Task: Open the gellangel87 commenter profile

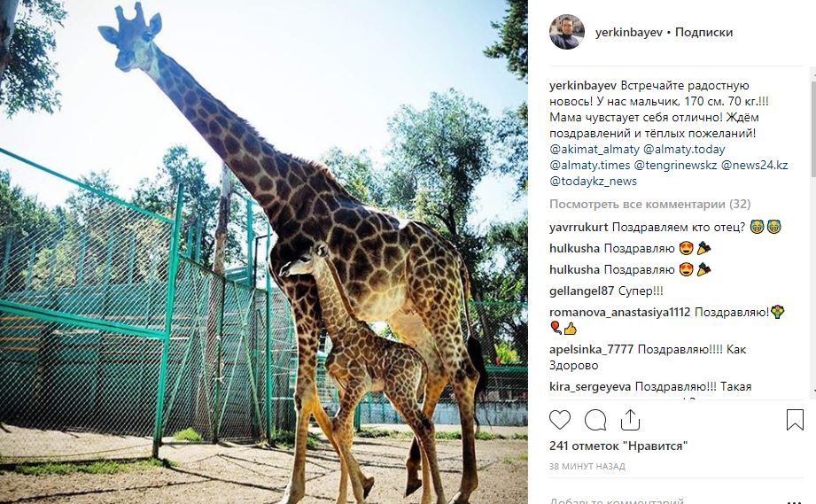Action: tap(582, 291)
